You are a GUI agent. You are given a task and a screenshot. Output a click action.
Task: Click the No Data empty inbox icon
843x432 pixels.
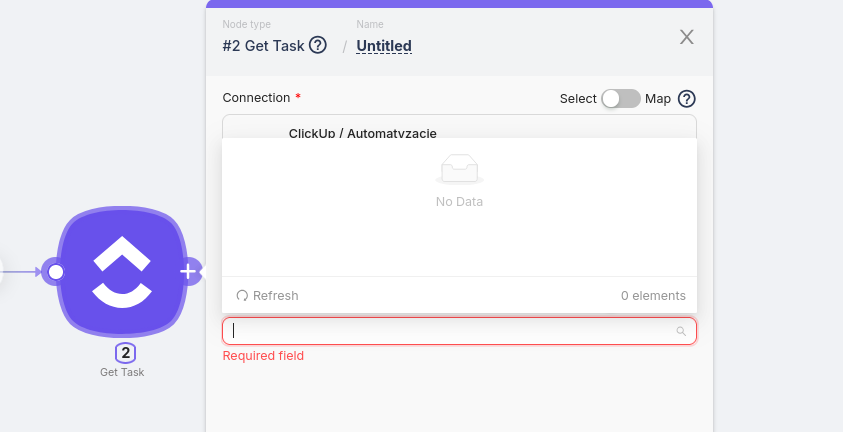click(459, 169)
